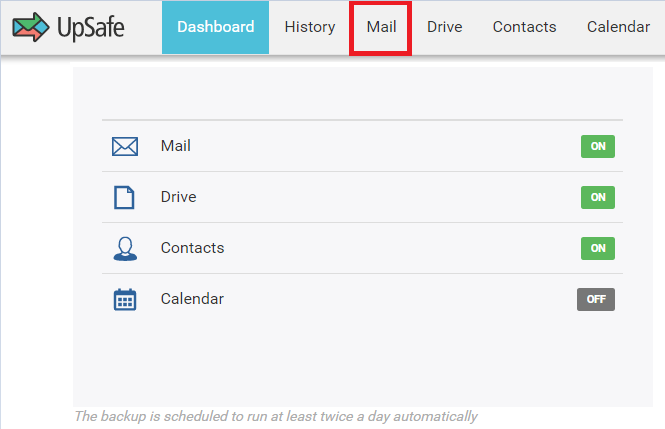
Task: Enable Calendar backup OFF switch
Action: 595,299
